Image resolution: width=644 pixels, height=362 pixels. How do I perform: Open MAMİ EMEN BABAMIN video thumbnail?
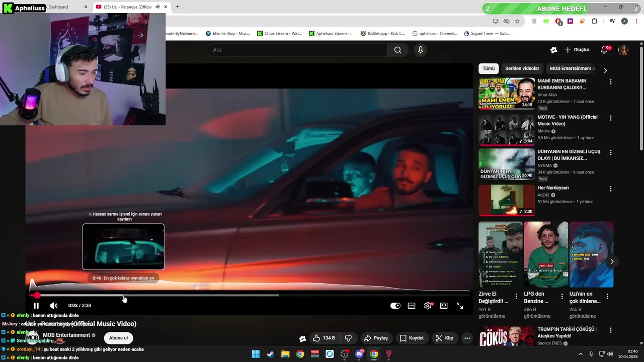click(x=507, y=94)
